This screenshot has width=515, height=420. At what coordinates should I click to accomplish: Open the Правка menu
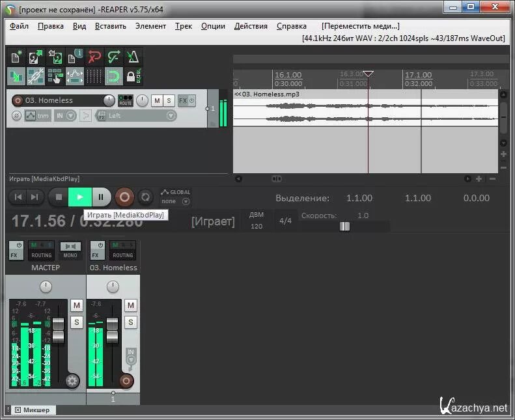[x=51, y=26]
